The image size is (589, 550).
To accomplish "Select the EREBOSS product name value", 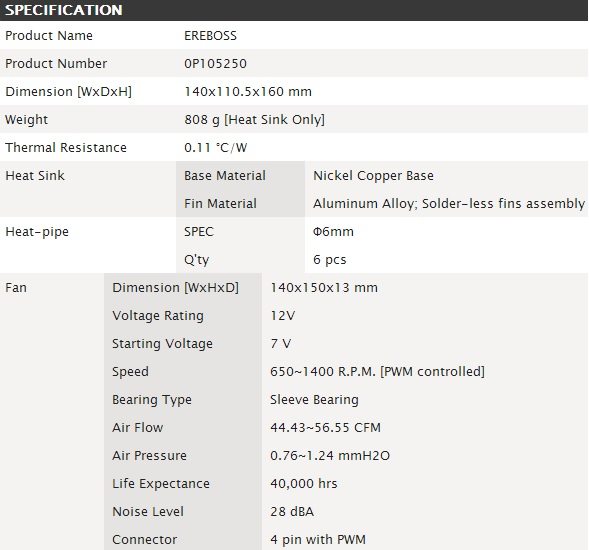I will (210, 36).
